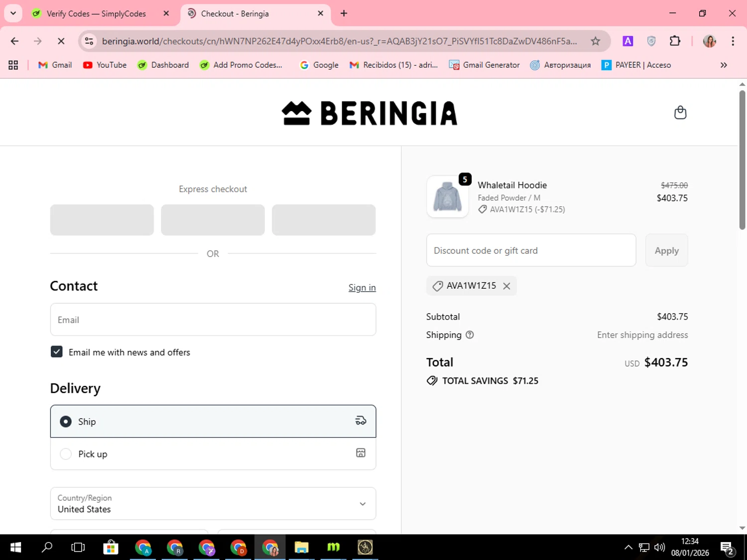Open the tab search dropdown arrow

pyautogui.click(x=13, y=13)
